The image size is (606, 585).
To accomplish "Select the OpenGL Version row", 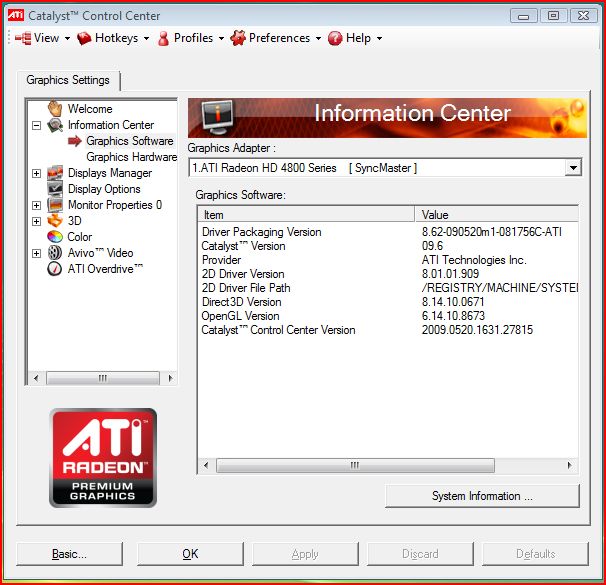I will [388, 316].
